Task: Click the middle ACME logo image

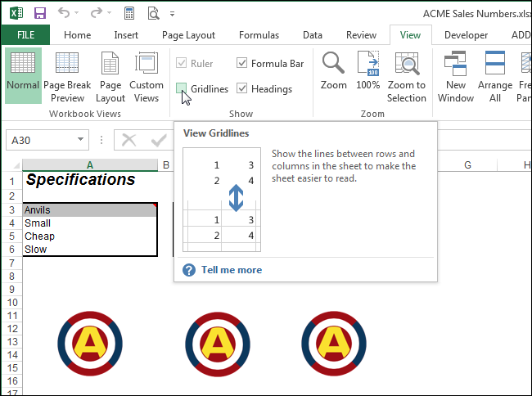Action: (218, 344)
